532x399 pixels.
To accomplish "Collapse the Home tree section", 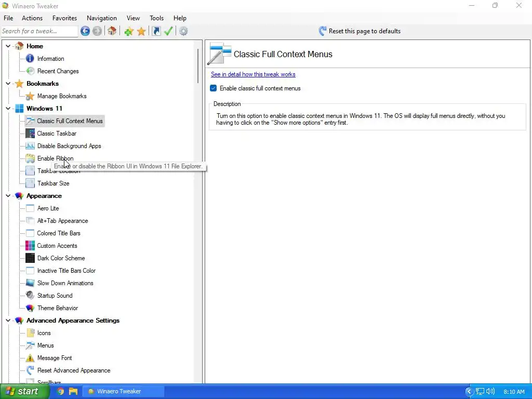I will point(8,46).
